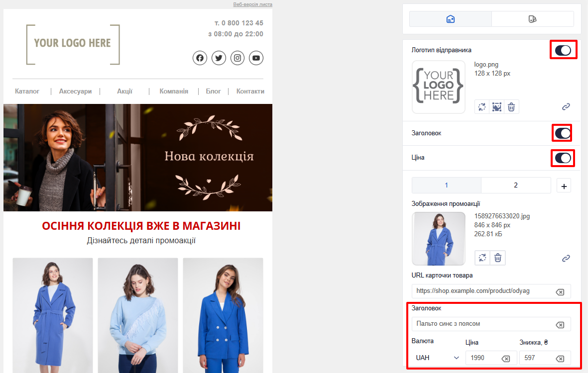588x373 pixels.
Task: Delete the logo.png image
Action: [511, 107]
